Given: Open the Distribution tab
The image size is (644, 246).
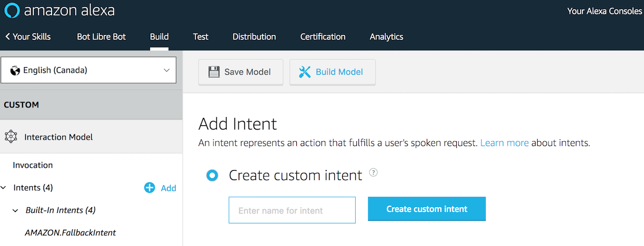Looking at the screenshot, I should [x=254, y=37].
